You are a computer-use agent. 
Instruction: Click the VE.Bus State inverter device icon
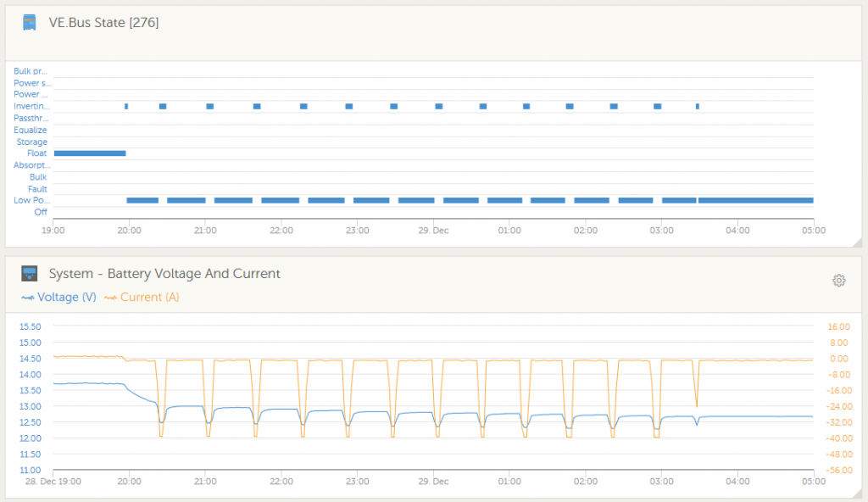[30, 23]
